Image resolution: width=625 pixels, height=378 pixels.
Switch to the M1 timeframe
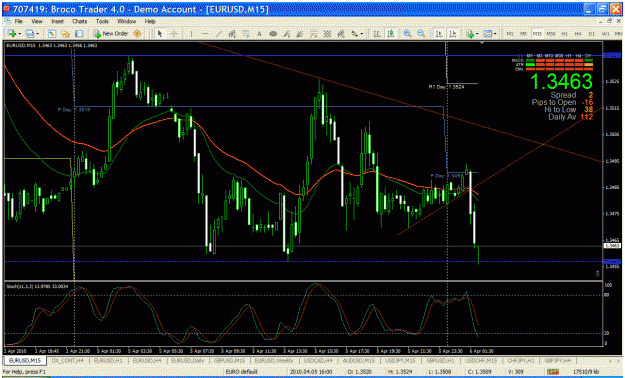coord(510,34)
